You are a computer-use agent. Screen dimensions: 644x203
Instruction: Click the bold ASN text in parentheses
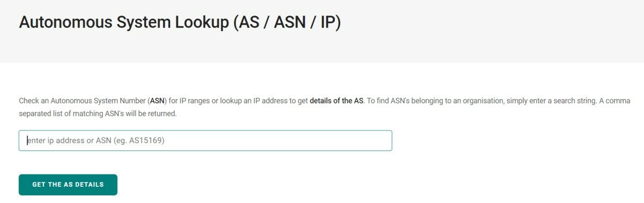(x=157, y=100)
